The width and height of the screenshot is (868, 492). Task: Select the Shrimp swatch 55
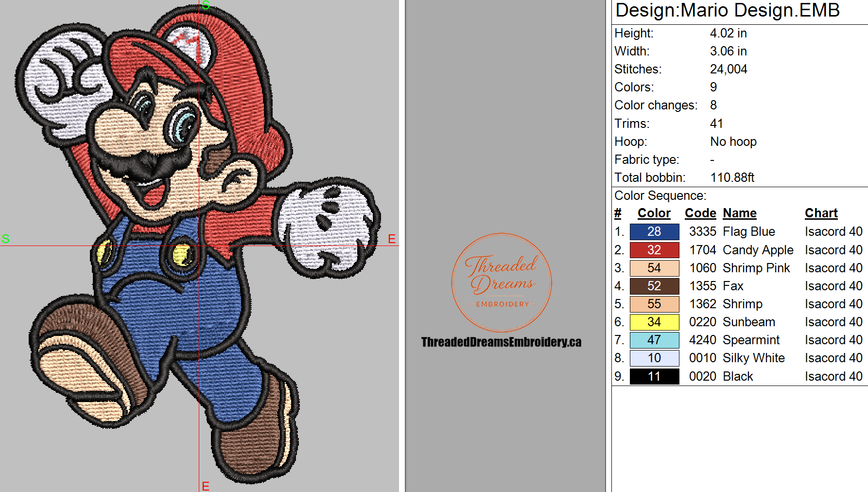(x=654, y=304)
